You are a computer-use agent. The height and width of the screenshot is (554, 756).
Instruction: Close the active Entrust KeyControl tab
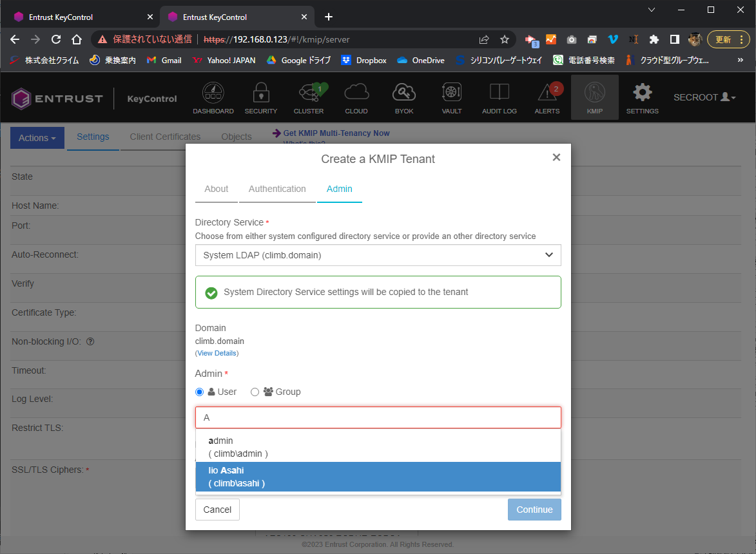click(x=304, y=17)
